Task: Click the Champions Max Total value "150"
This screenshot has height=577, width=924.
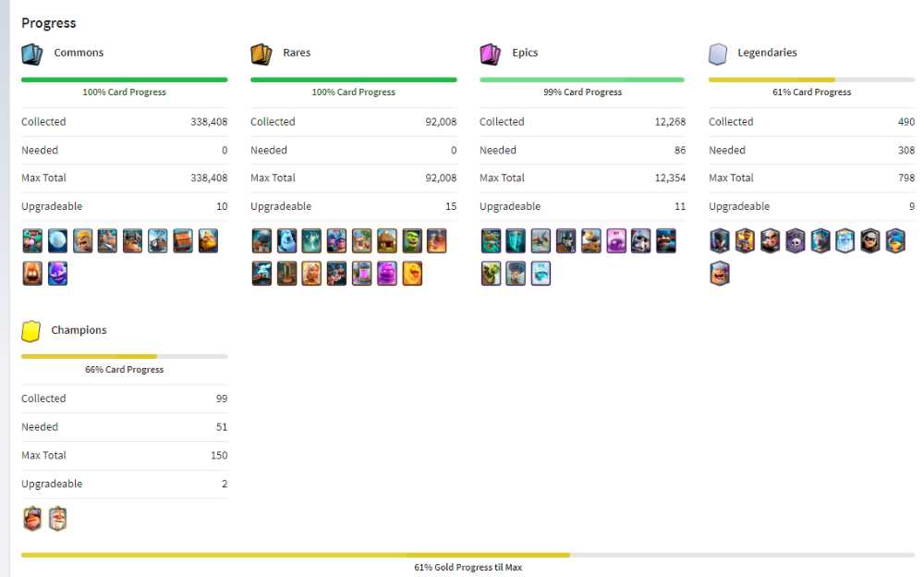Action: click(x=219, y=455)
